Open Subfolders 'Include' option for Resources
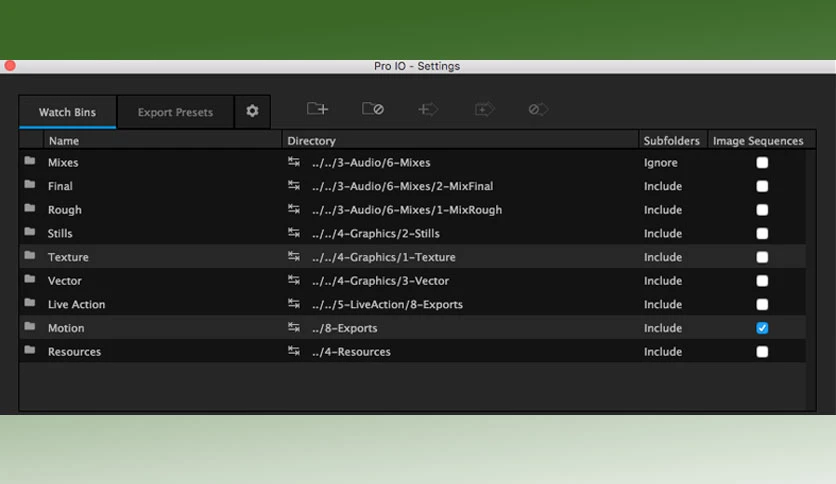The height and width of the screenshot is (484, 836). [663, 352]
